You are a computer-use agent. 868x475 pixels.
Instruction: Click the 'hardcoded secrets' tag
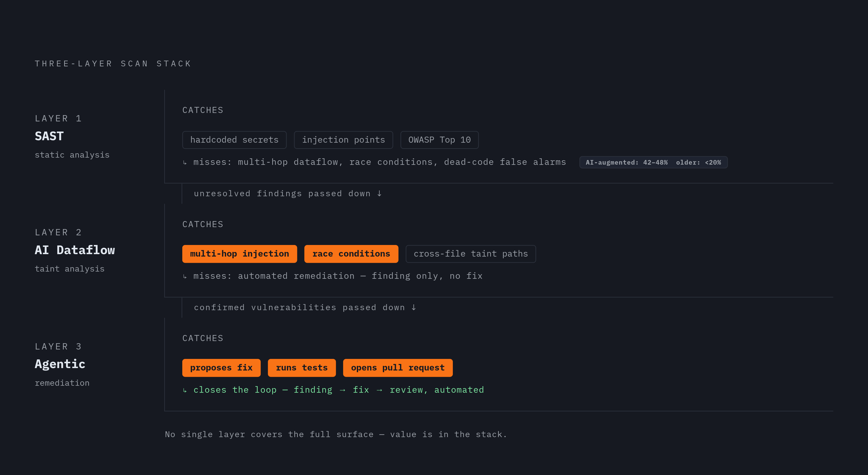[234, 140]
